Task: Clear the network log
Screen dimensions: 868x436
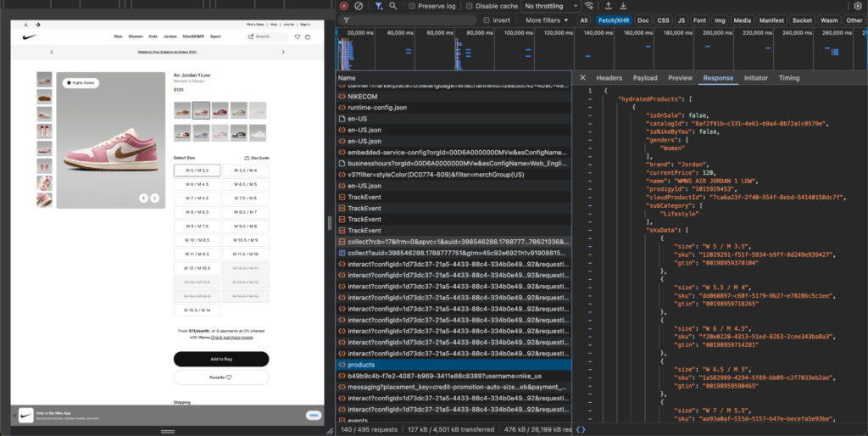Action: point(359,6)
